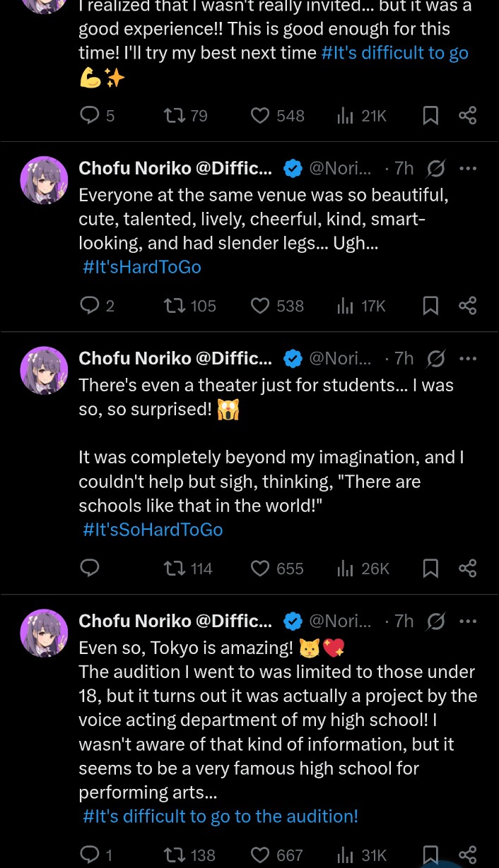
Task: Open Grok icon on the 'Tokyo is amazing' tweet
Action: tap(436, 621)
